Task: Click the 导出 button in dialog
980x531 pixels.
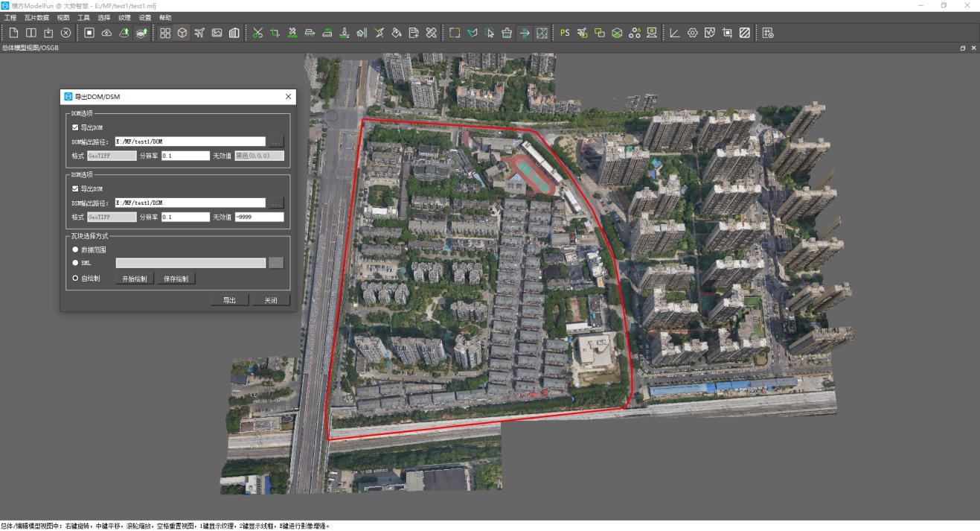Action: [x=230, y=300]
